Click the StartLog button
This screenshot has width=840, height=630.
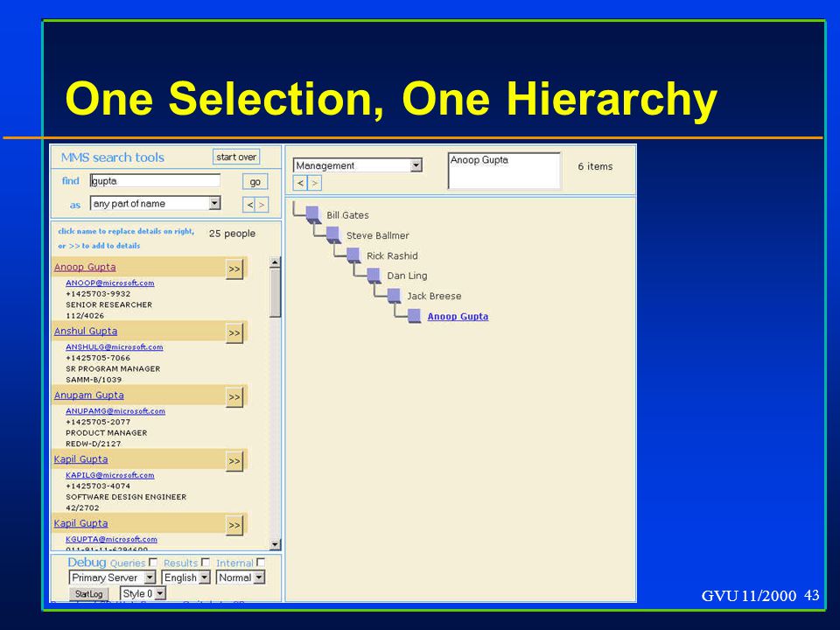coord(89,594)
